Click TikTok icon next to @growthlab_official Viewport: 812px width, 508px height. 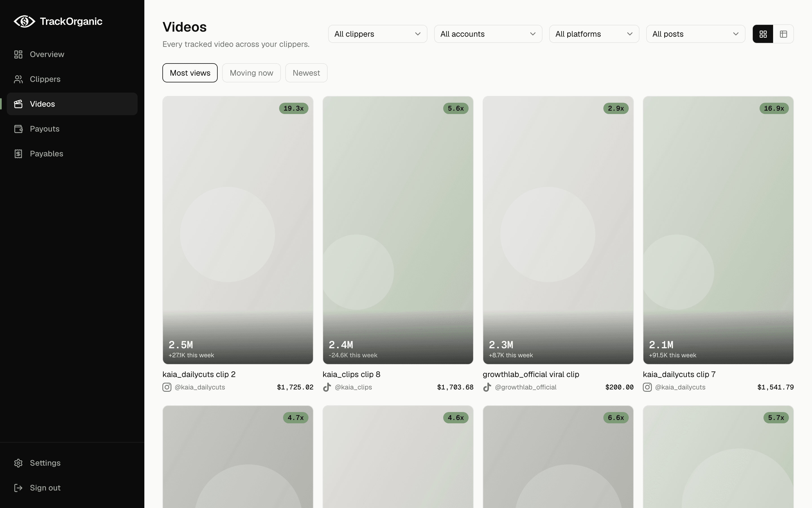pyautogui.click(x=487, y=387)
